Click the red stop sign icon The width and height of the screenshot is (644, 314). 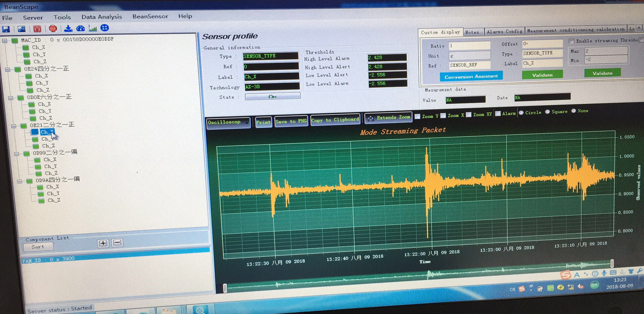pos(53,29)
